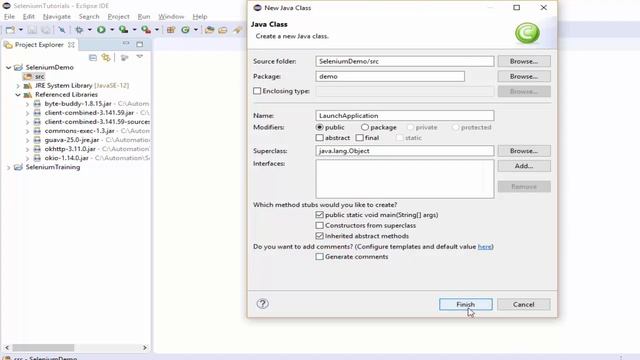Maximize the Project Explorer panel
This screenshot has height=360, width=640.
pyautogui.click(x=140, y=44)
